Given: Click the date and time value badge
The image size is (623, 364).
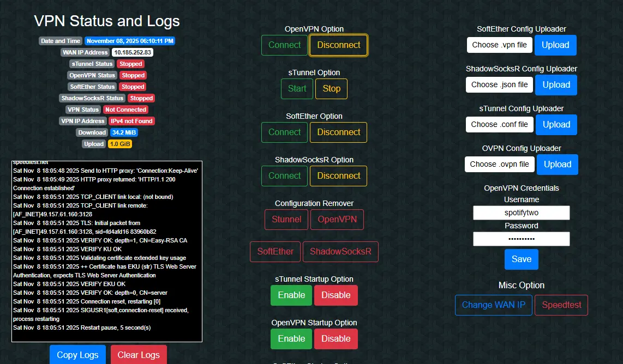Looking at the screenshot, I should click(130, 41).
